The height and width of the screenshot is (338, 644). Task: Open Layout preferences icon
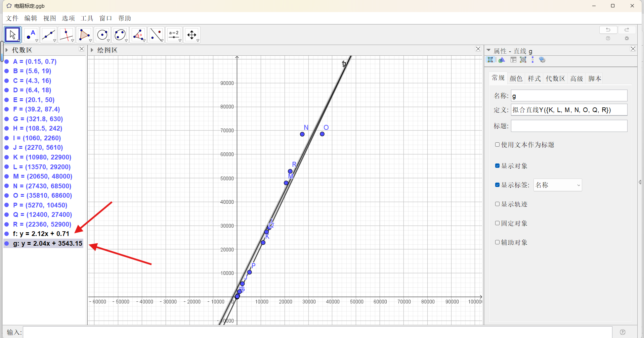click(x=513, y=60)
